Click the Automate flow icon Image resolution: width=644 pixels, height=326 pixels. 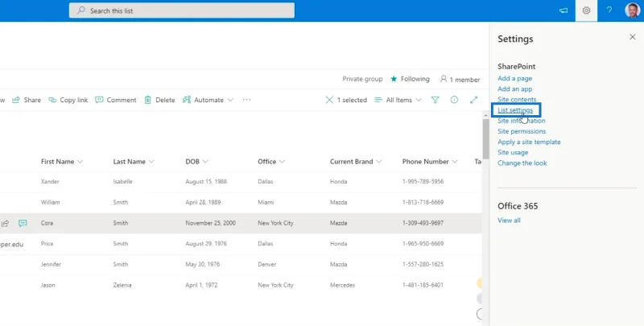point(187,100)
